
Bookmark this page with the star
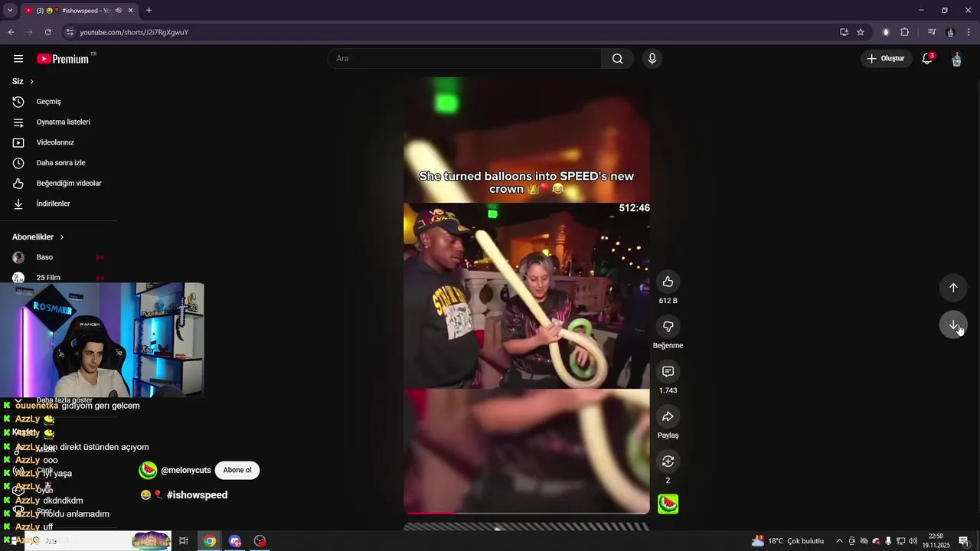[x=861, y=32]
